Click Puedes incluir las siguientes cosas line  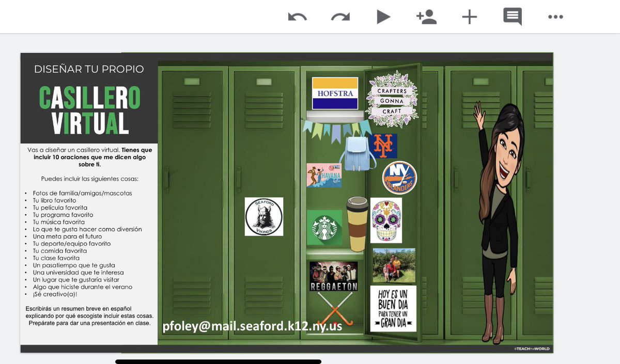(x=89, y=179)
